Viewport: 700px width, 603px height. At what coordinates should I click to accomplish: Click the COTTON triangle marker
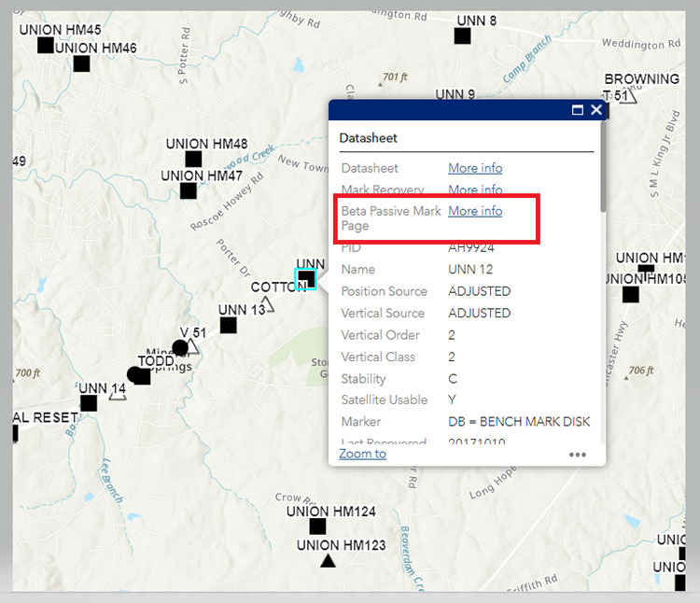[268, 303]
